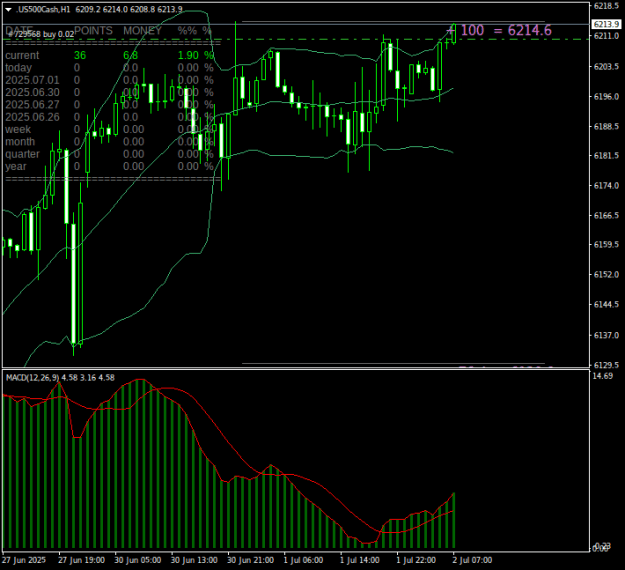
Task: Click the 'year' row label
Action: (x=16, y=167)
